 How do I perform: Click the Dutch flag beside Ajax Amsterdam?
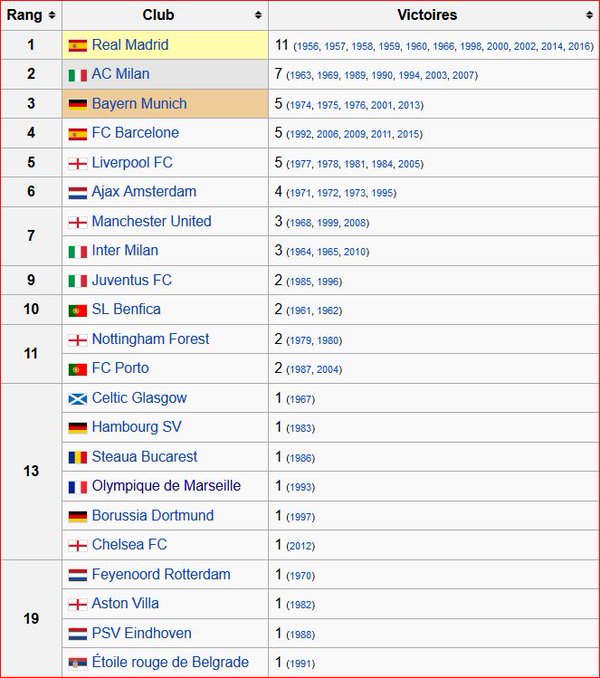[x=78, y=192]
